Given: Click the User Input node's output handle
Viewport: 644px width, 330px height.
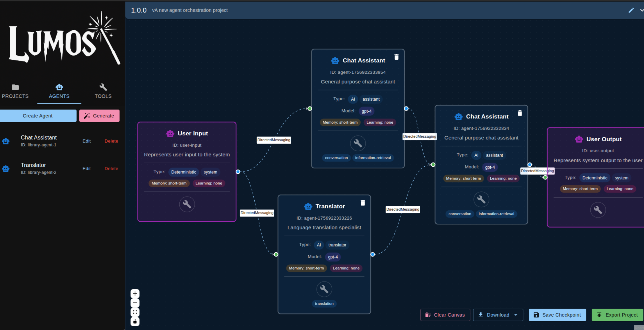Looking at the screenshot, I should pyautogui.click(x=238, y=172).
